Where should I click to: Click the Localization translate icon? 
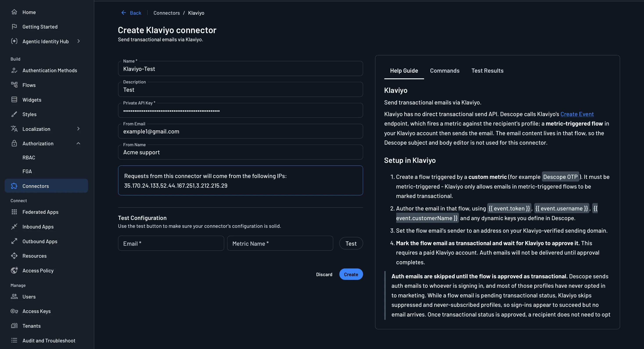pos(14,129)
